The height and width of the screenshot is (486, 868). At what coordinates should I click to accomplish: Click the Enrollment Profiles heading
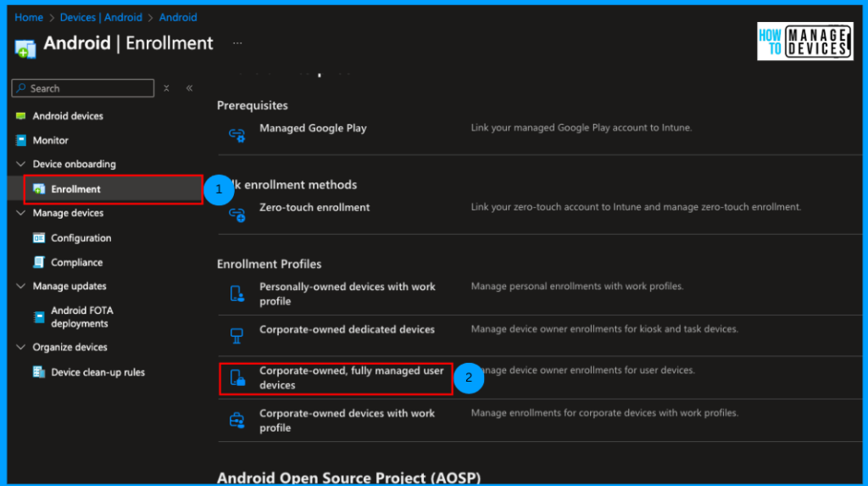(269, 264)
